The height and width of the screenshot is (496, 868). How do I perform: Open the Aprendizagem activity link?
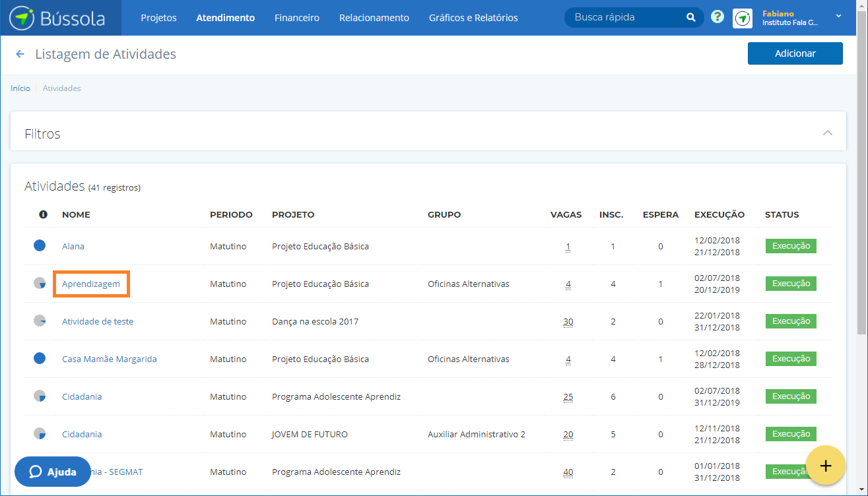coord(91,284)
